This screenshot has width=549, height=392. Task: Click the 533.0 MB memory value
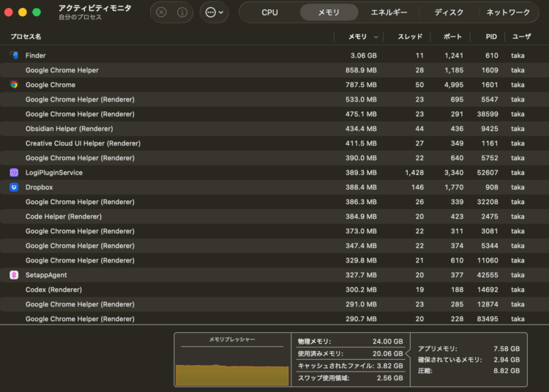coord(361,99)
